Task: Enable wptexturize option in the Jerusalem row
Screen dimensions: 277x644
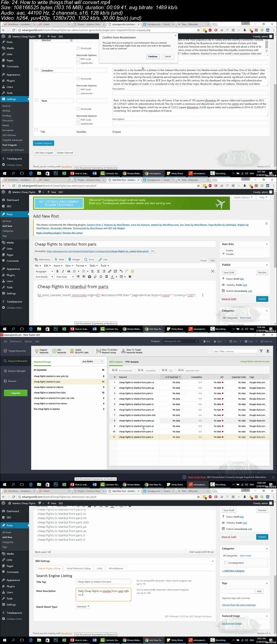Action: click(x=78, y=93)
